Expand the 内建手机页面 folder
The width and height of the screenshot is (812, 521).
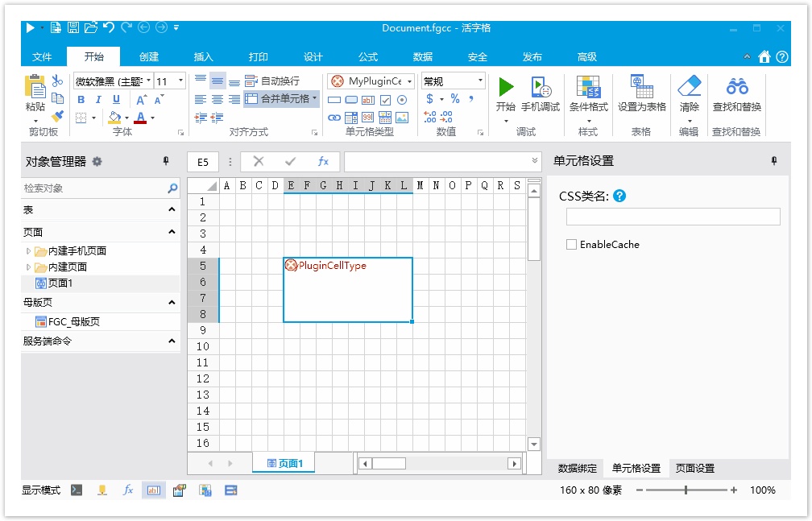tap(28, 251)
